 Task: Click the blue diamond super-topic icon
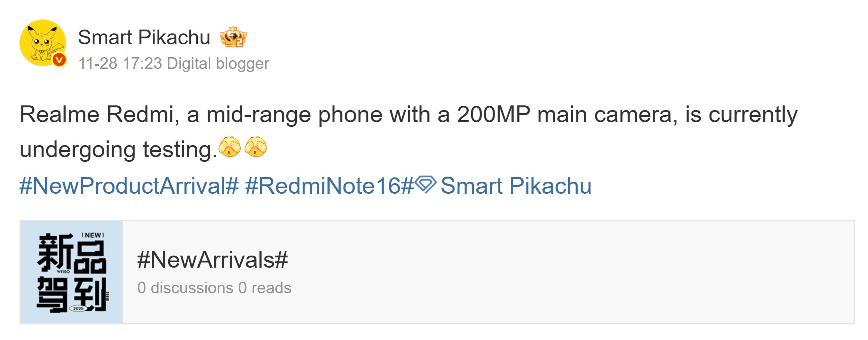point(425,184)
